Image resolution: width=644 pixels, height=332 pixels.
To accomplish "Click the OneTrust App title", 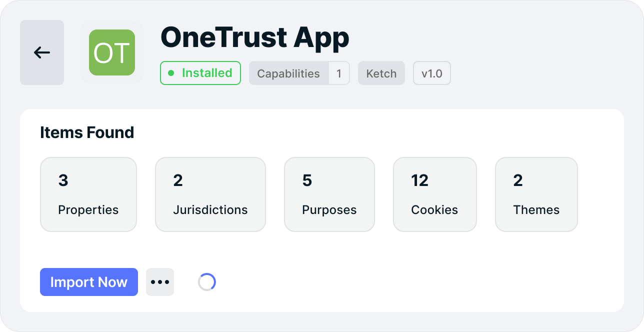I will (x=254, y=37).
